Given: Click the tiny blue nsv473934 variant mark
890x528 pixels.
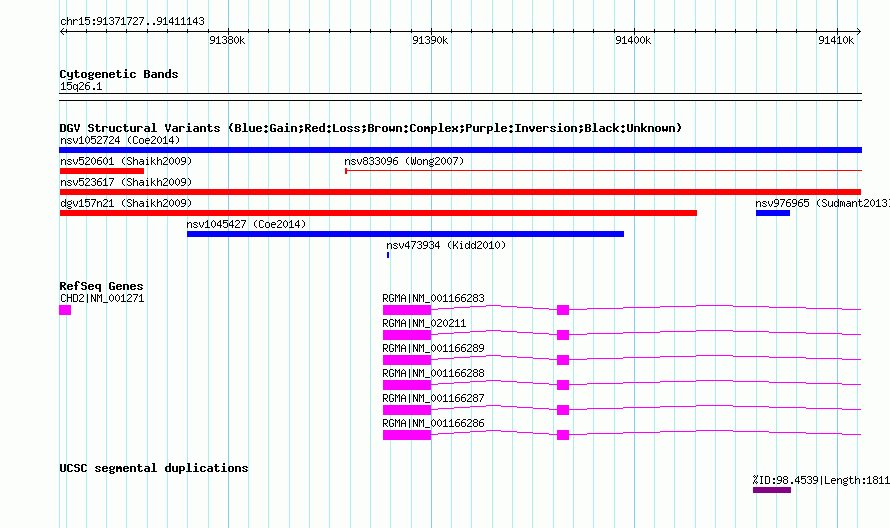Looking at the screenshot, I should [388, 255].
